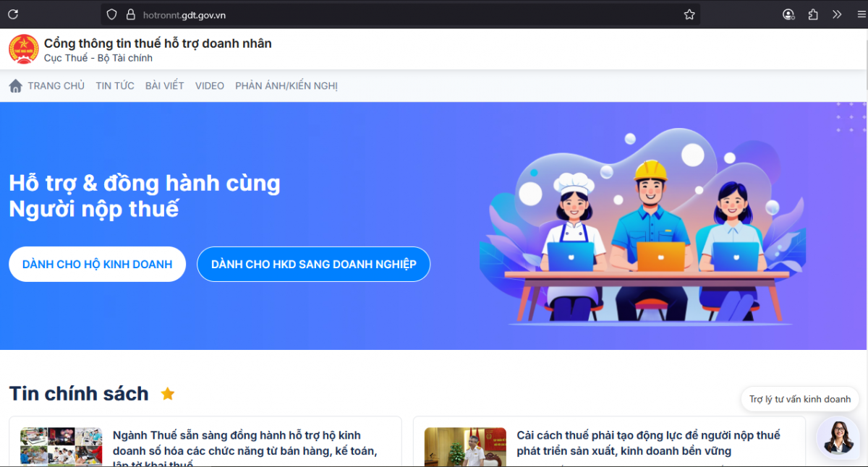Screen dimensions: 868x467
Task: Select the VIDEO navigation item
Action: click(209, 85)
